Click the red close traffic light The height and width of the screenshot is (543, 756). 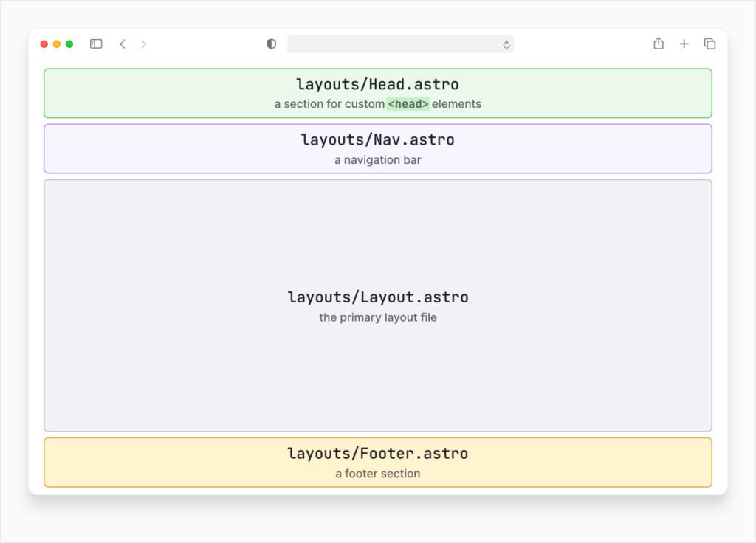tap(44, 44)
